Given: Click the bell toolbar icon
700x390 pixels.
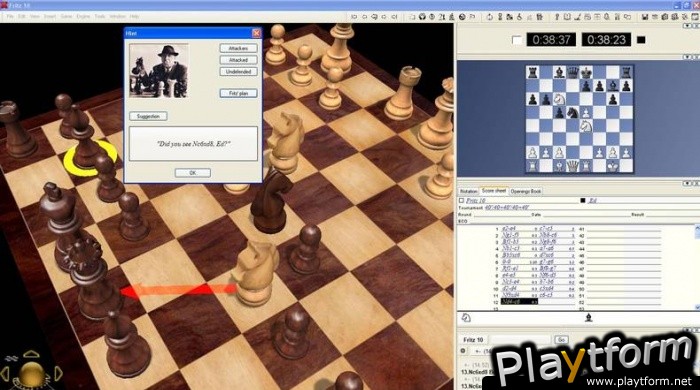Looking at the screenshot, I should [x=607, y=17].
